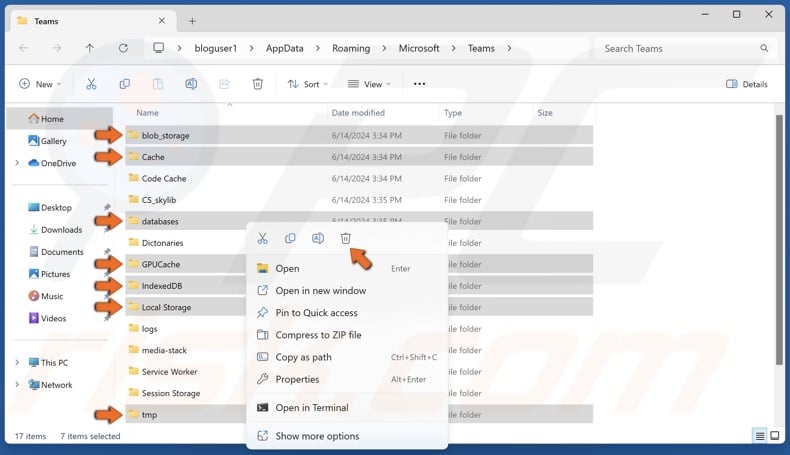Screen dimensions: 790x455
Task: Choose Properties in the context menu
Action: coord(347,379)
